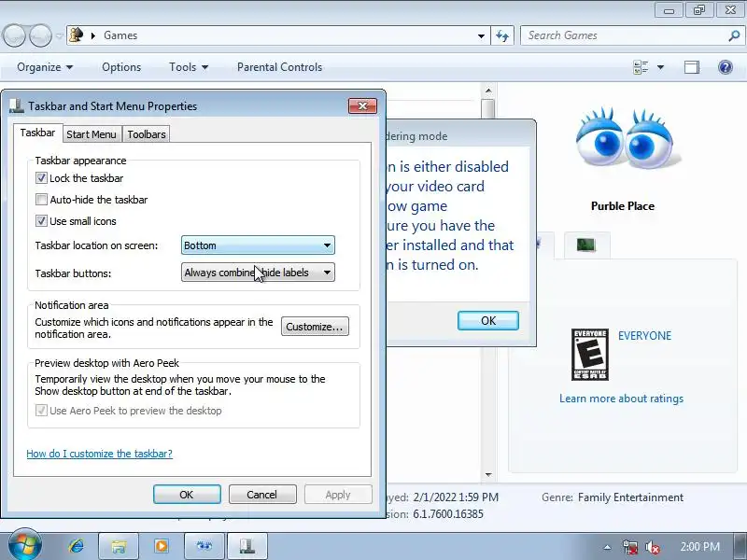Screen dimensions: 747x560
Task: Select the green performance tab icon
Action: (586, 245)
